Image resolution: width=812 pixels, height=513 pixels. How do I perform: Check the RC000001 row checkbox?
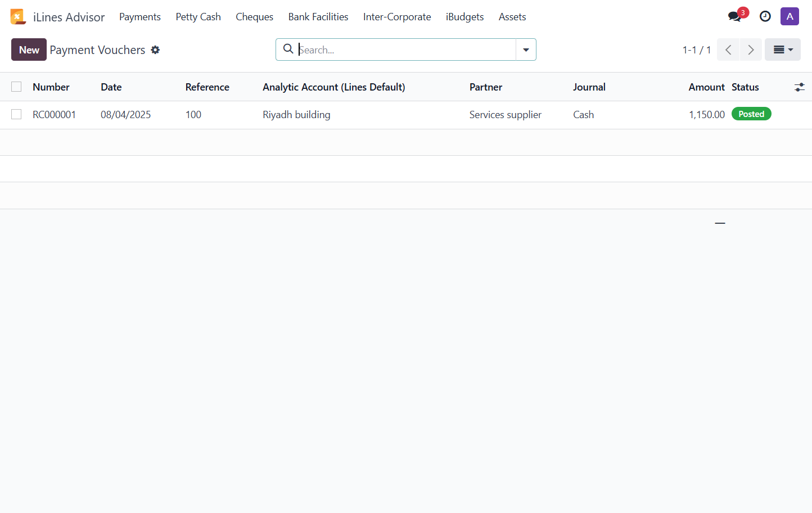click(16, 114)
